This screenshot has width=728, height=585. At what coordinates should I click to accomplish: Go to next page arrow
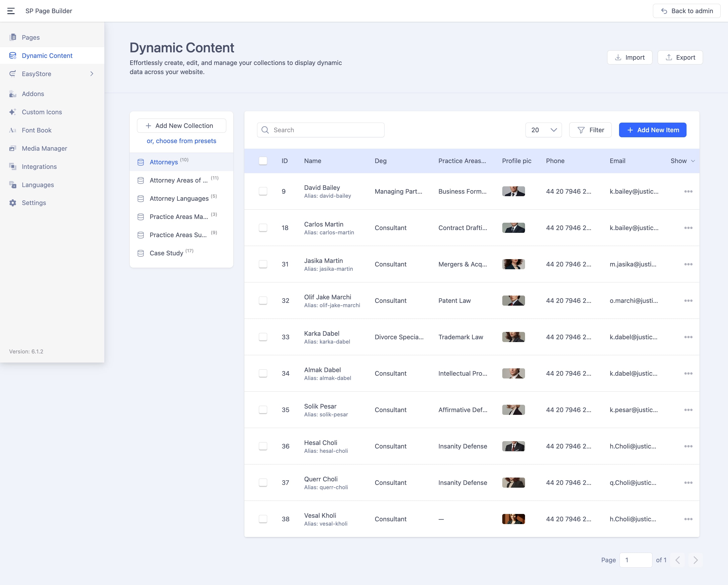696,560
